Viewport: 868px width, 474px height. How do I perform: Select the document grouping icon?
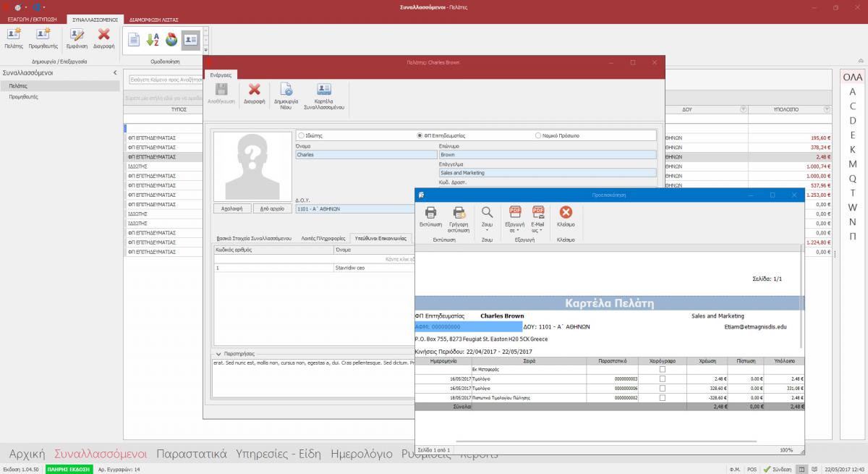point(135,40)
